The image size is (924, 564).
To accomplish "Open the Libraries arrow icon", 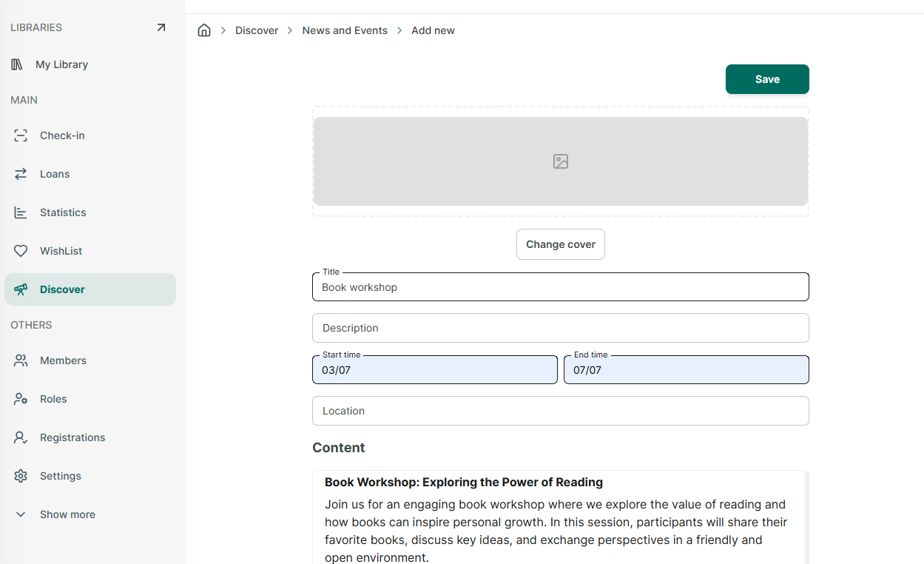I will coord(161,27).
